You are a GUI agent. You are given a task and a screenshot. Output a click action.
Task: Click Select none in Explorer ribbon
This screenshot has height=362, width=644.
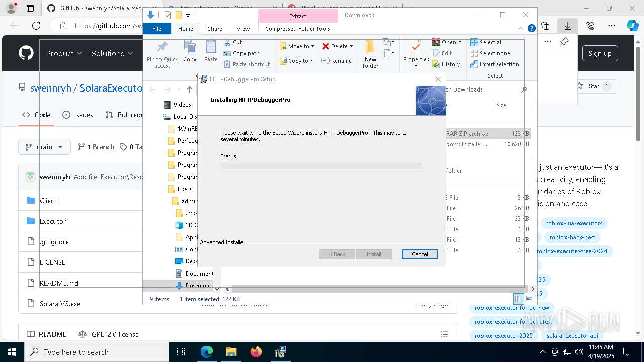[x=490, y=53]
